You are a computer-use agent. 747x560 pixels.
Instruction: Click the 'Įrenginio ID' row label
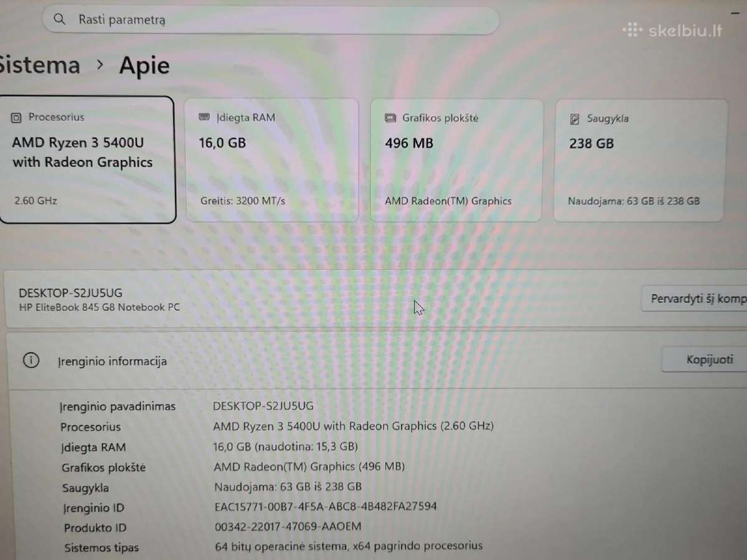tap(93, 508)
